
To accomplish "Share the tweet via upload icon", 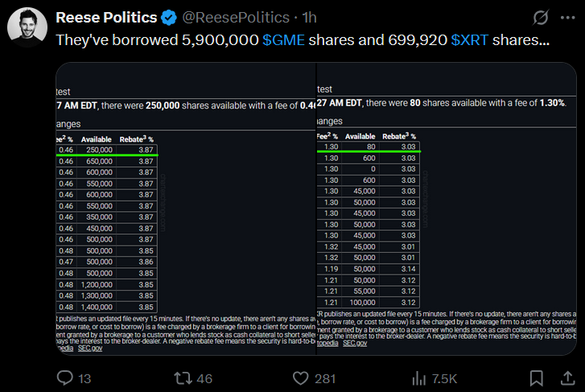I will click(x=567, y=378).
